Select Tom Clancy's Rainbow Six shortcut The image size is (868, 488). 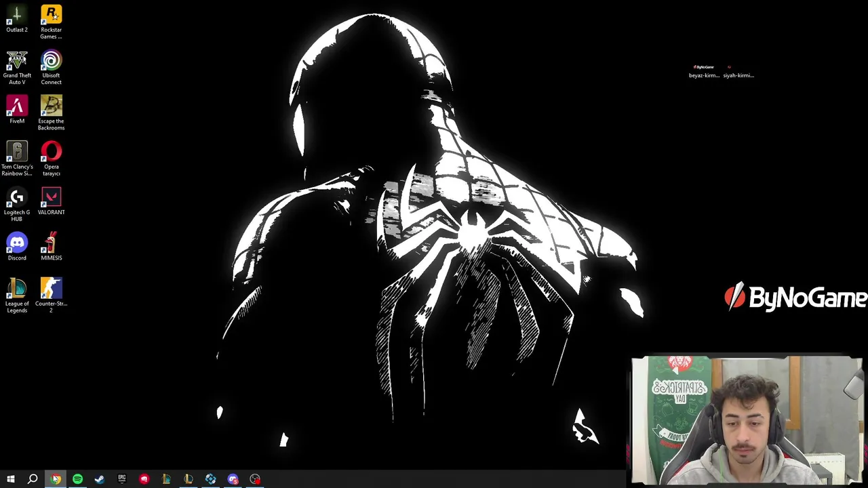click(17, 159)
